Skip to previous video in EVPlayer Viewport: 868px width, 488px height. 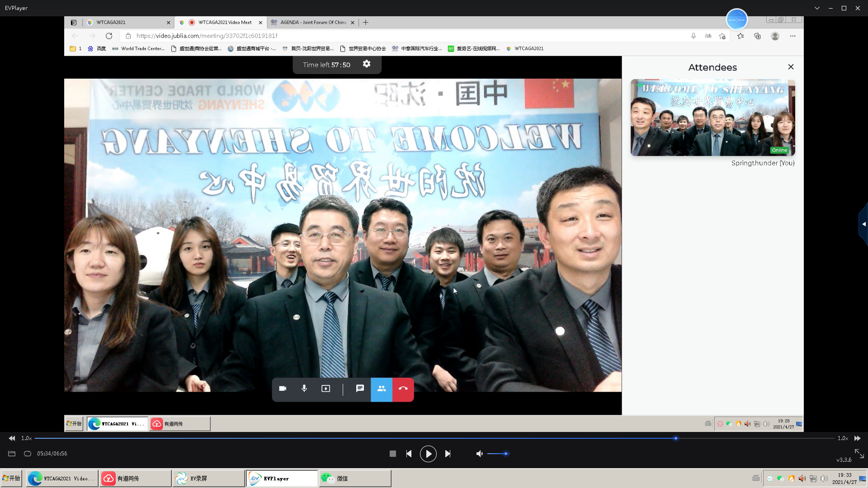(409, 454)
